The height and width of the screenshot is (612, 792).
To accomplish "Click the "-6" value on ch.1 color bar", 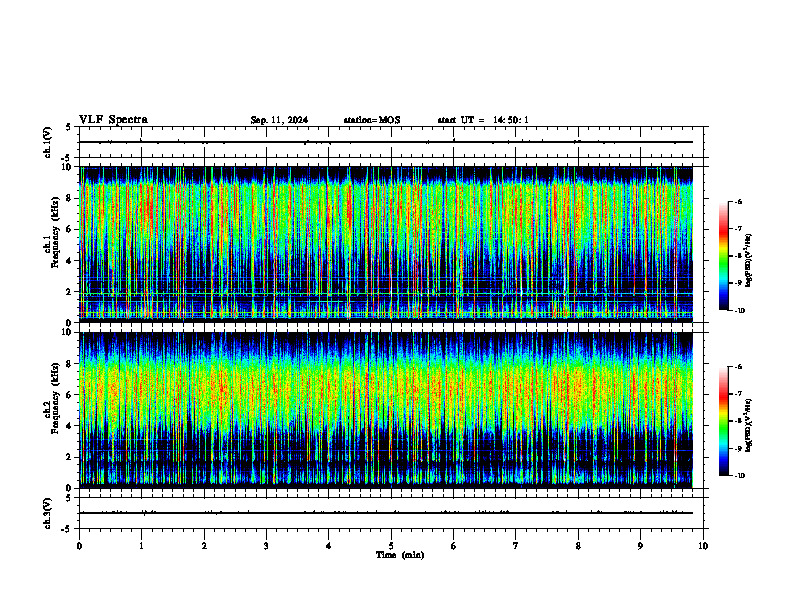I will [738, 202].
